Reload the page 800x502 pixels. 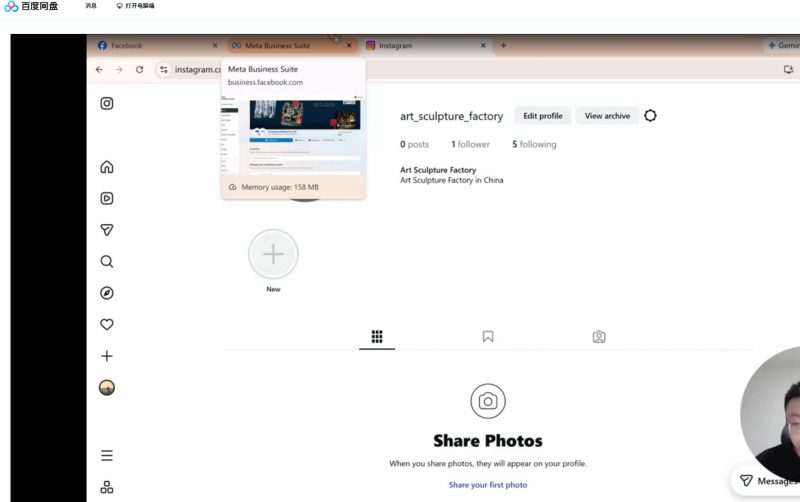[139, 69]
